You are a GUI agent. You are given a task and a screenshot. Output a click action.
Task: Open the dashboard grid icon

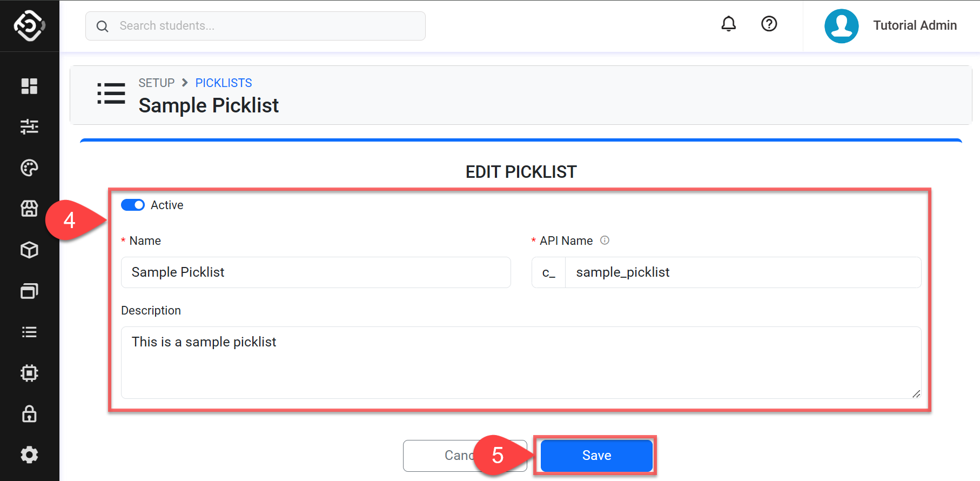[29, 86]
